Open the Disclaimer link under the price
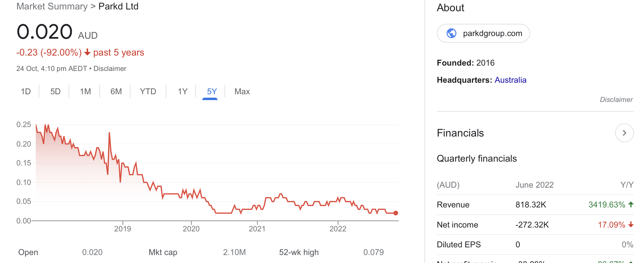The image size is (644, 263). (110, 69)
